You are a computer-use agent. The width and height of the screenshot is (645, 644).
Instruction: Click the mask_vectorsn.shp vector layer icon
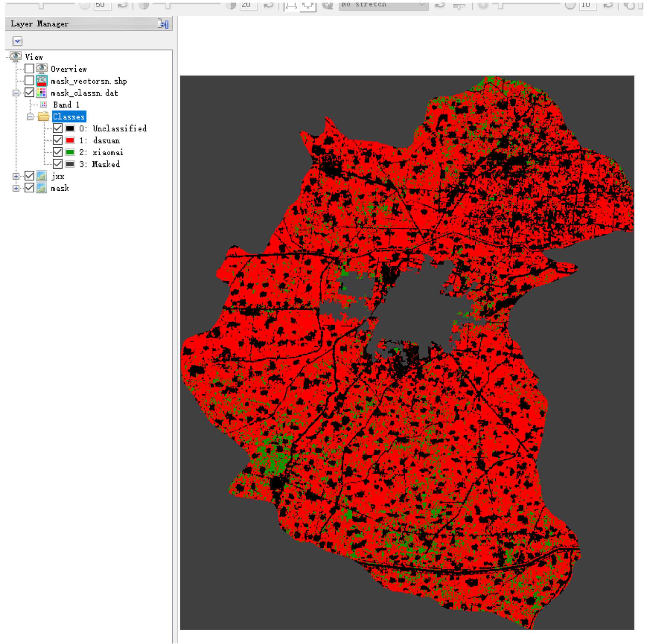tap(42, 81)
